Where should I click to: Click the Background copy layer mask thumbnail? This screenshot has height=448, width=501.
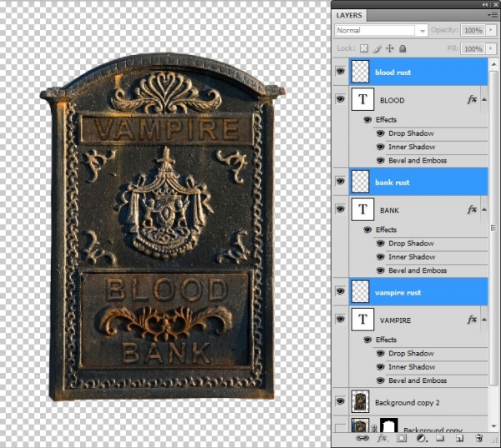(389, 425)
